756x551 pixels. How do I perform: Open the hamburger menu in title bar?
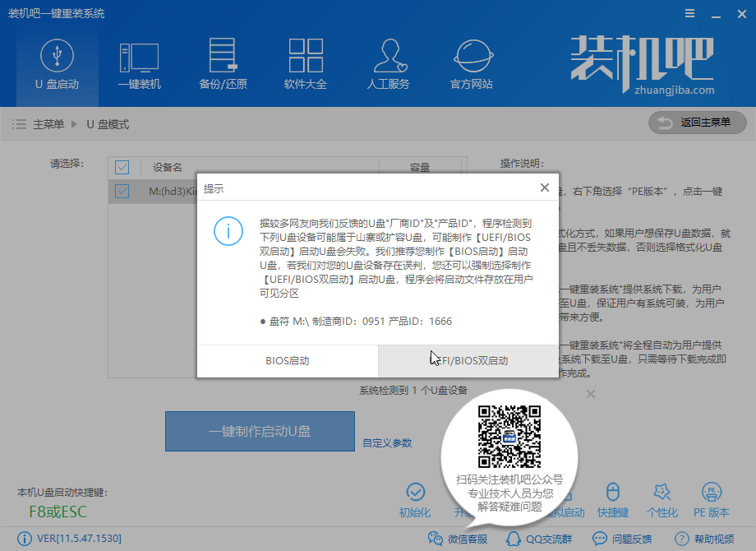pos(689,14)
